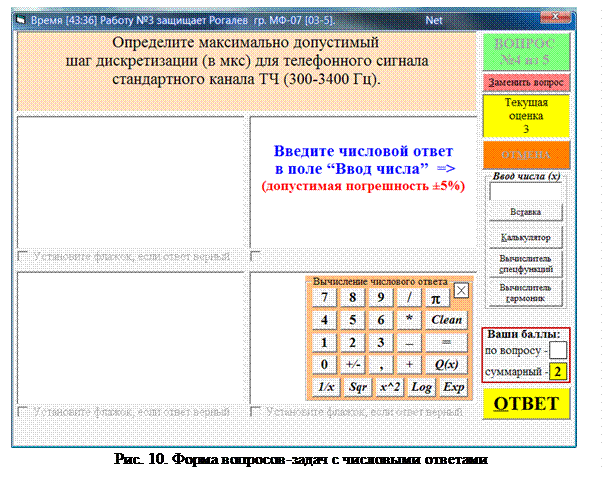Click the decimal comma key
Screen dimensions: 604x484
[381, 364]
